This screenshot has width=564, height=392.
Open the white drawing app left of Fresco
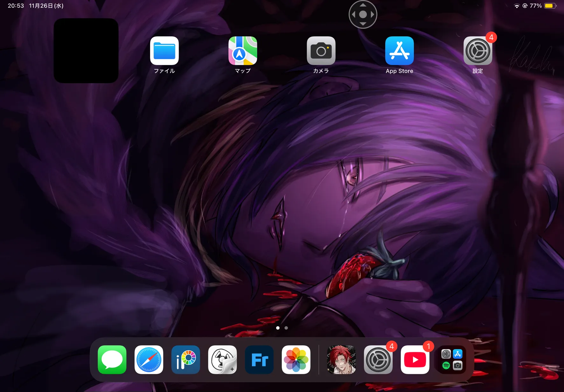coord(222,360)
